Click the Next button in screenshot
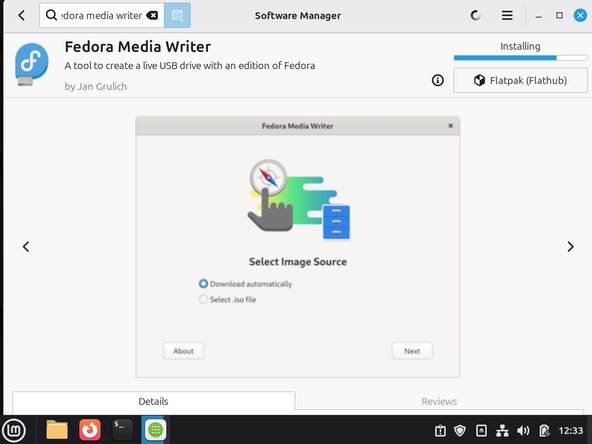This screenshot has height=444, width=592. click(x=412, y=351)
